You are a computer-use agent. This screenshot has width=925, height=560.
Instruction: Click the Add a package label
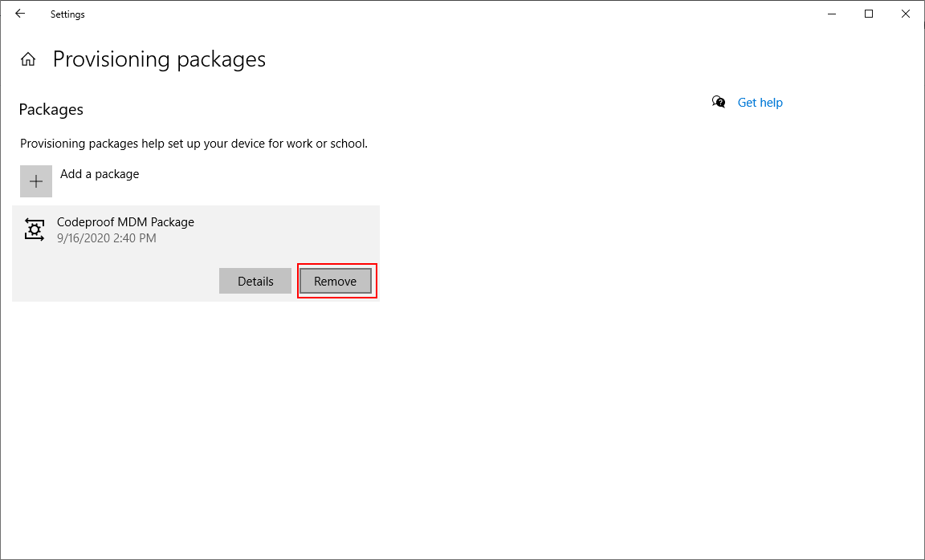[x=100, y=174]
